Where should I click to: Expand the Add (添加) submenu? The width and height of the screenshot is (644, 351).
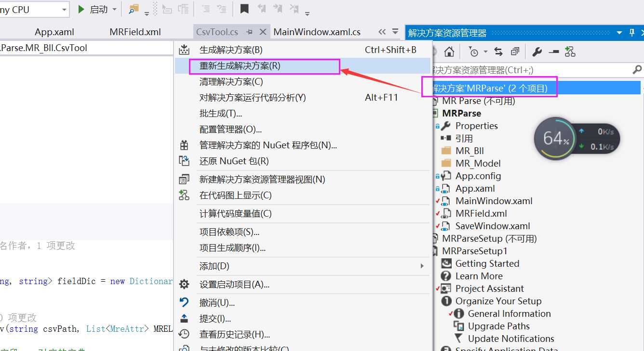click(x=303, y=266)
